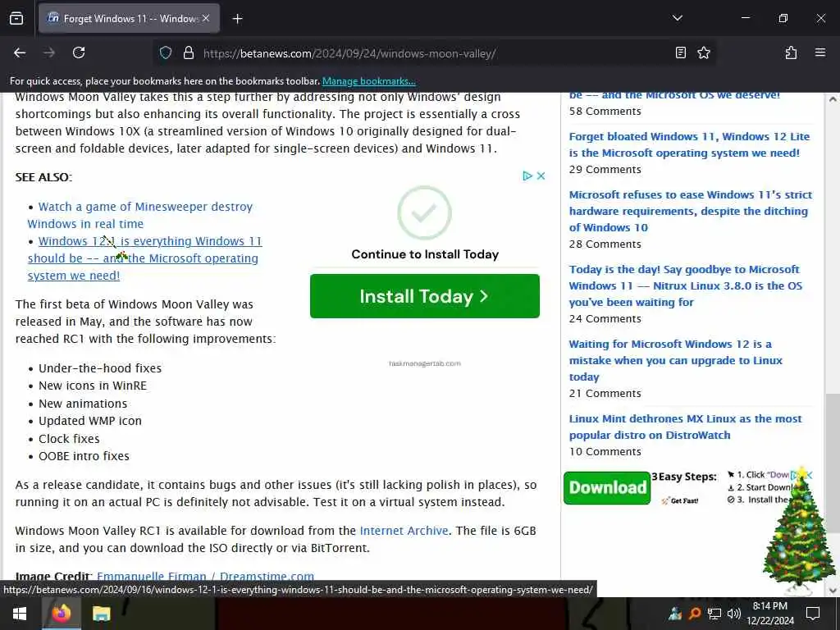Click 'Updated WMP icon' list item

tap(90, 421)
